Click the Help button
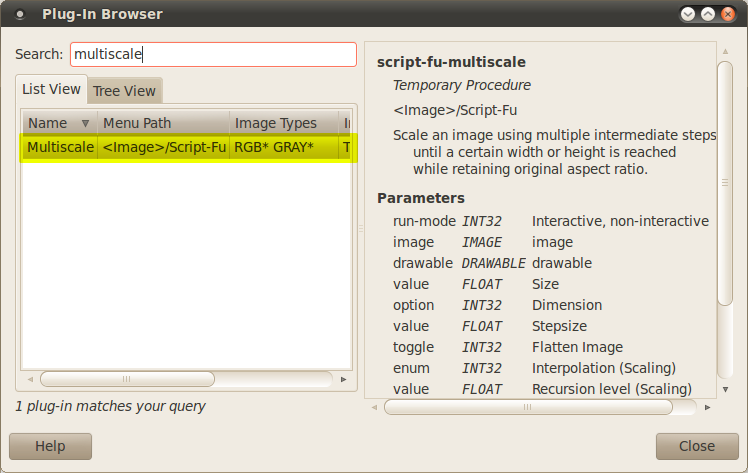Image resolution: width=748 pixels, height=473 pixels. [51, 446]
